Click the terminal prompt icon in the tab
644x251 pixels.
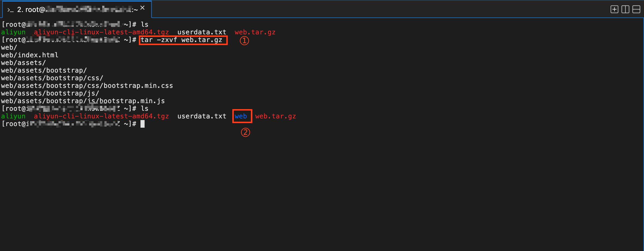click(x=10, y=10)
